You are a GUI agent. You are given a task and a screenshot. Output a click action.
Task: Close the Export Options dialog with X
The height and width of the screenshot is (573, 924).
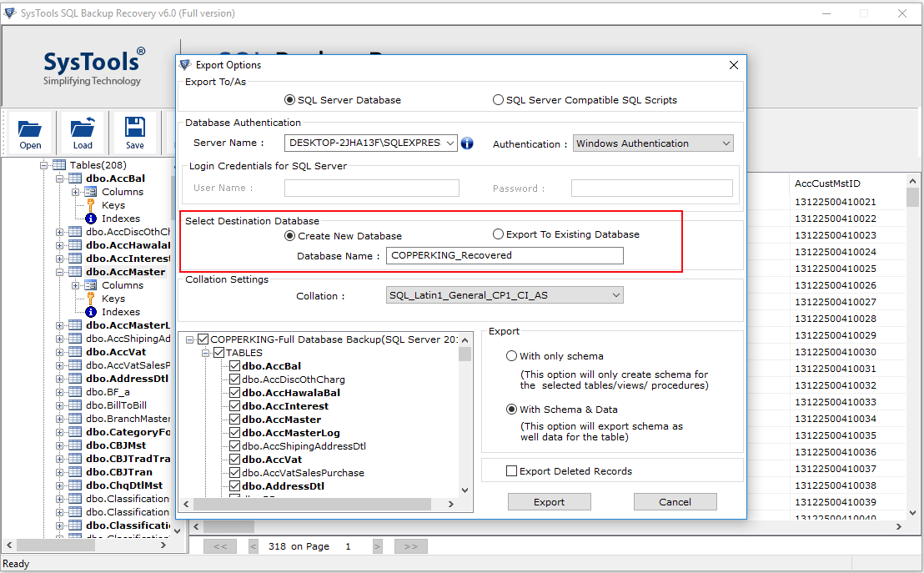point(734,65)
